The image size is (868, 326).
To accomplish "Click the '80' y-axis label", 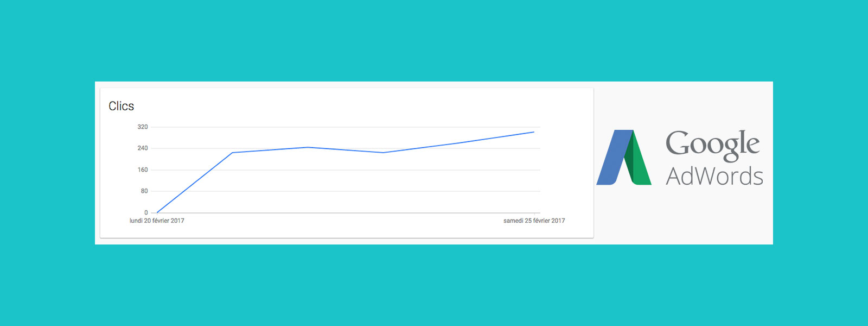I will pyautogui.click(x=144, y=191).
